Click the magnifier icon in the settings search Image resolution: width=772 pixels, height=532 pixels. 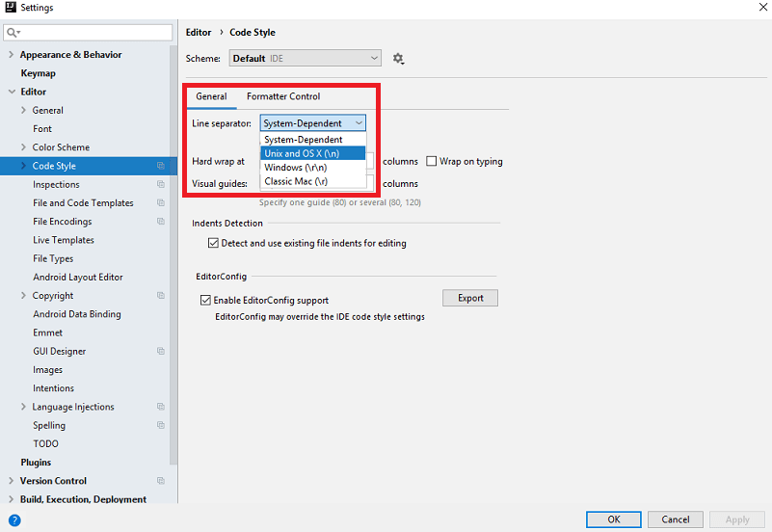coord(13,33)
